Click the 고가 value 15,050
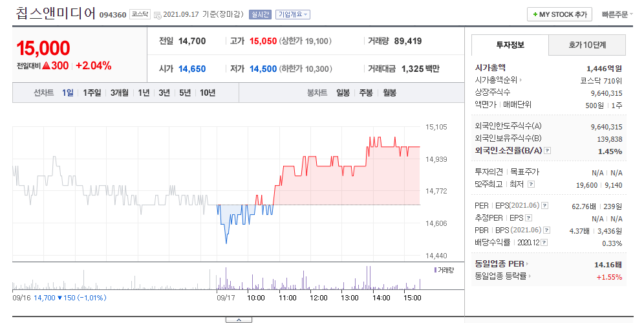 263,41
